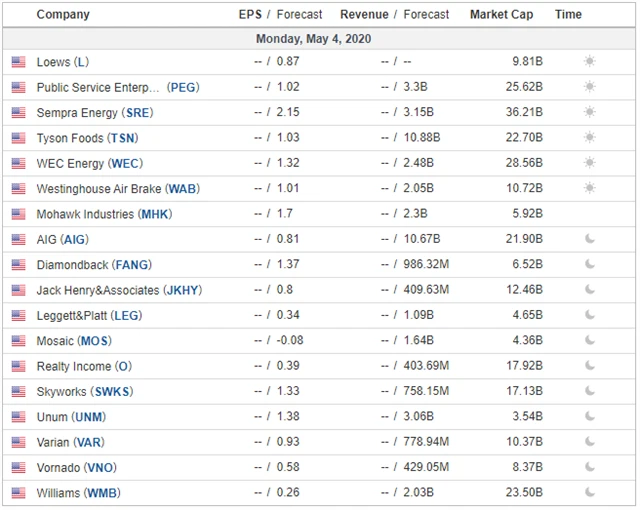This screenshot has height=510, width=640.
Task: Click the sun icon in the Sempra Energy row
Action: [589, 113]
